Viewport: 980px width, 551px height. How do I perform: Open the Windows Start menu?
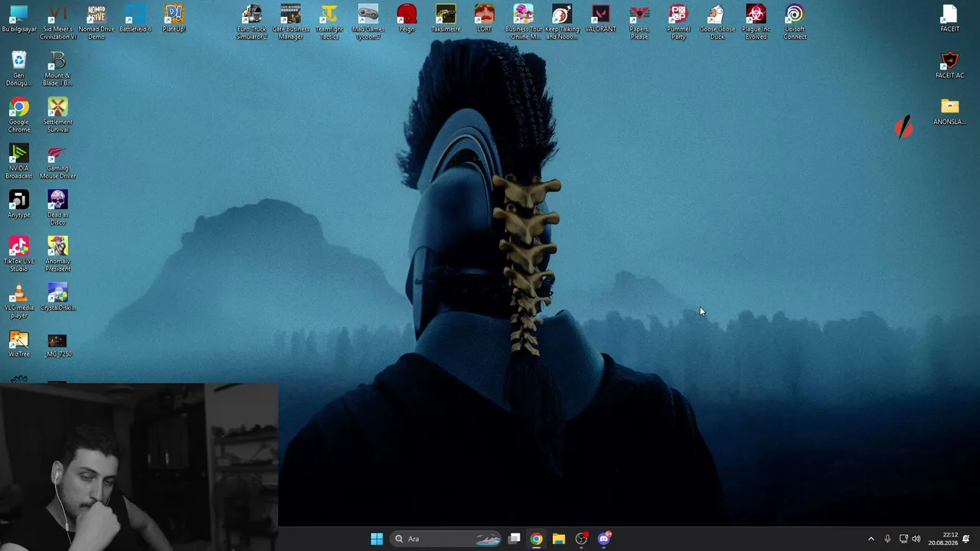[377, 539]
